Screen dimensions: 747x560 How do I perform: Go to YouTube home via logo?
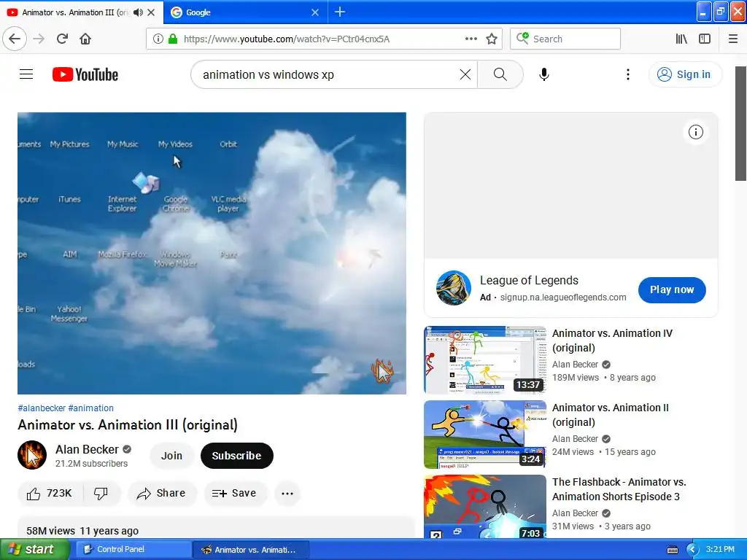click(85, 74)
